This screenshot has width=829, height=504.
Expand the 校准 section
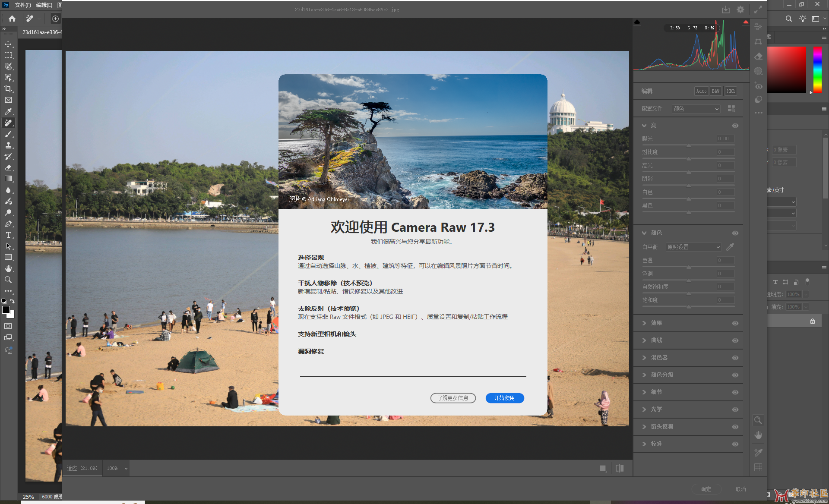(644, 444)
